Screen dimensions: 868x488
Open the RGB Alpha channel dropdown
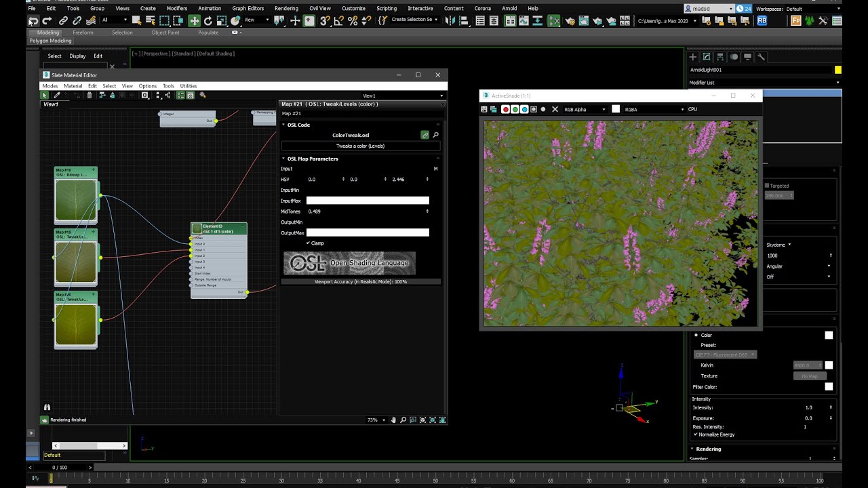[585, 109]
